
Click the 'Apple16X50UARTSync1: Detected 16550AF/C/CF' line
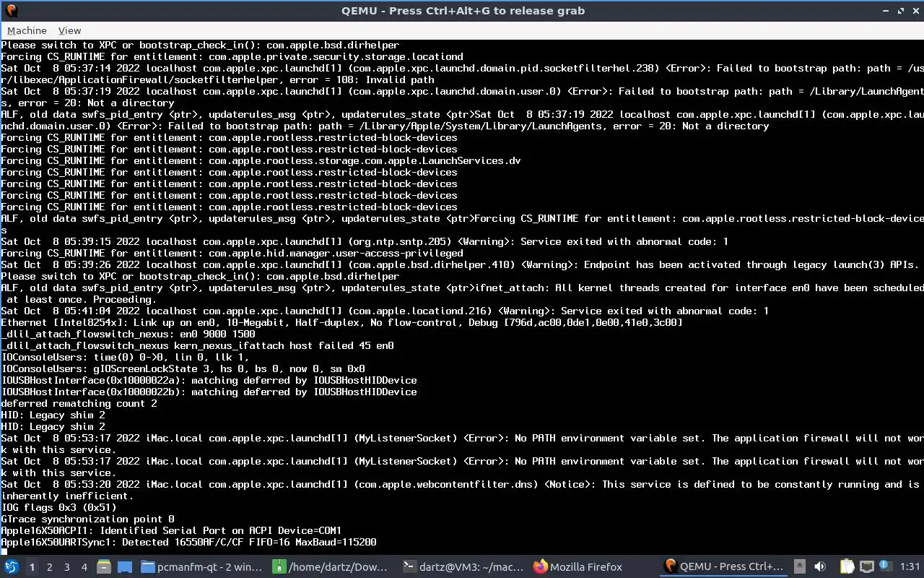point(189,542)
